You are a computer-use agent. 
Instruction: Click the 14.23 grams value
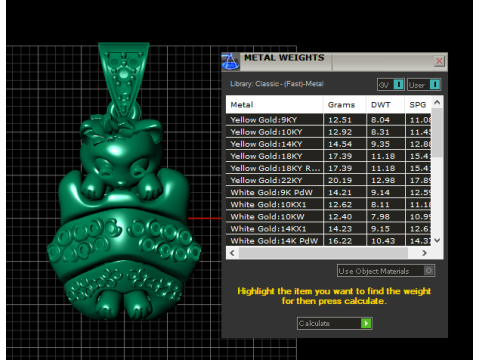coord(340,229)
